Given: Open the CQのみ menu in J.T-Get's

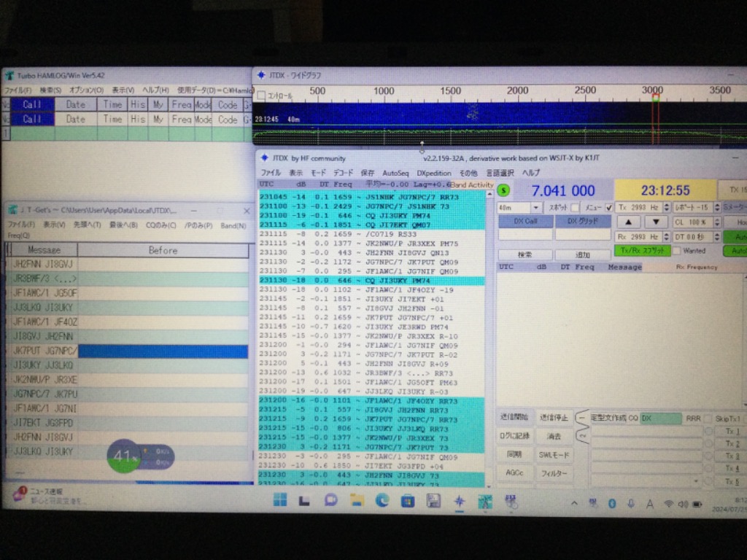Looking at the screenshot, I should pyautogui.click(x=160, y=225).
